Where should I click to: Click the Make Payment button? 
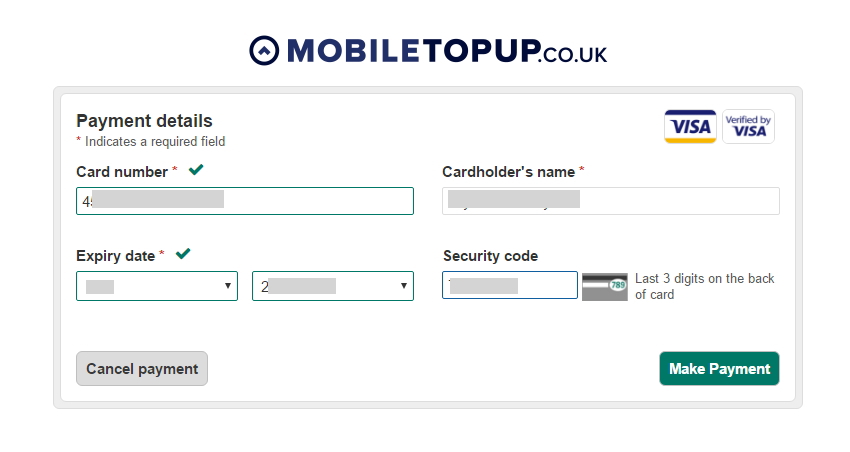pos(719,369)
